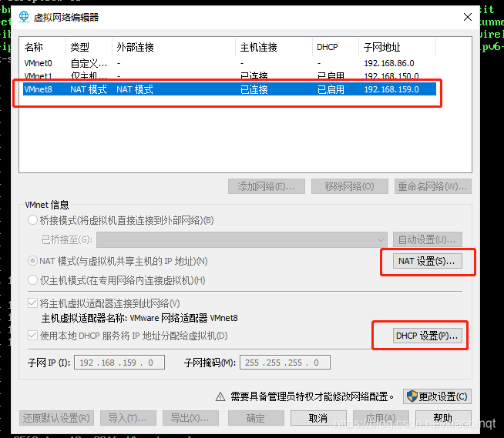Image resolution: width=504 pixels, height=438 pixels.
Task: Click subnet address 192.168.159.0 in list
Action: (391, 89)
